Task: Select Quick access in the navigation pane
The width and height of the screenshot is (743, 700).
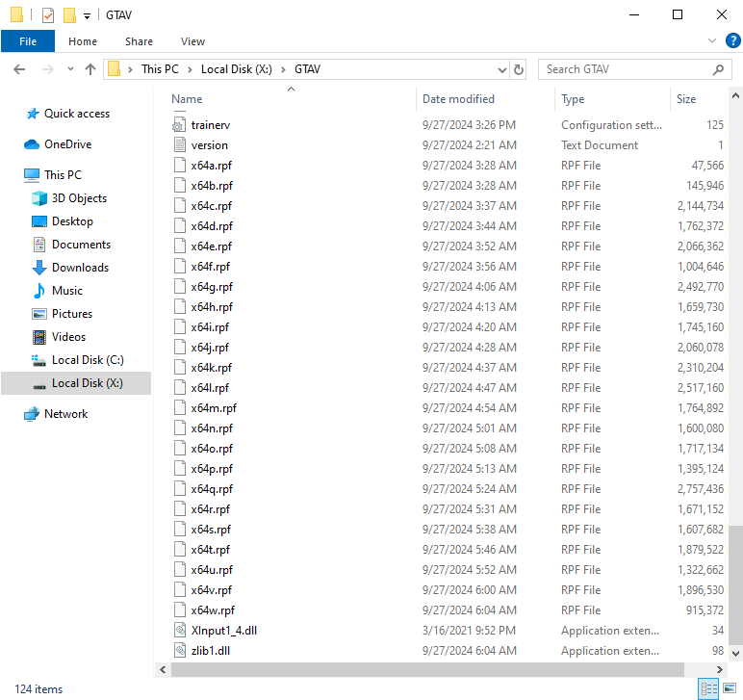Action: pyautogui.click(x=76, y=114)
